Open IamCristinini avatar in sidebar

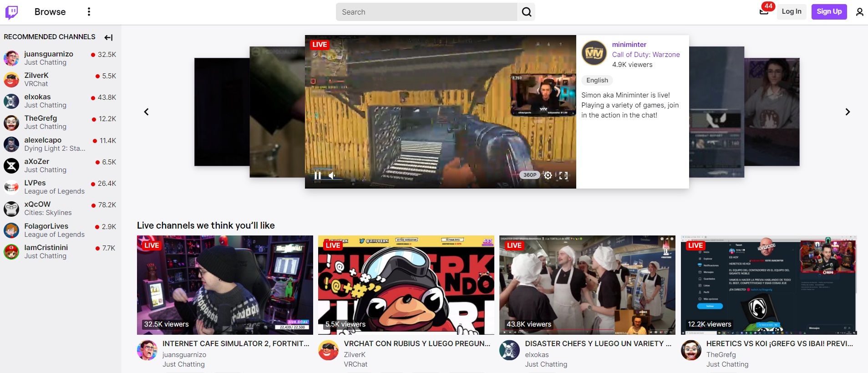pyautogui.click(x=11, y=252)
